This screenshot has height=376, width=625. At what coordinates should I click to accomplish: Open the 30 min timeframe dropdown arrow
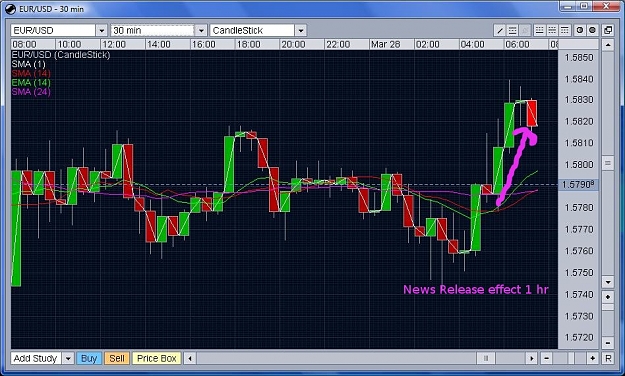[201, 30]
